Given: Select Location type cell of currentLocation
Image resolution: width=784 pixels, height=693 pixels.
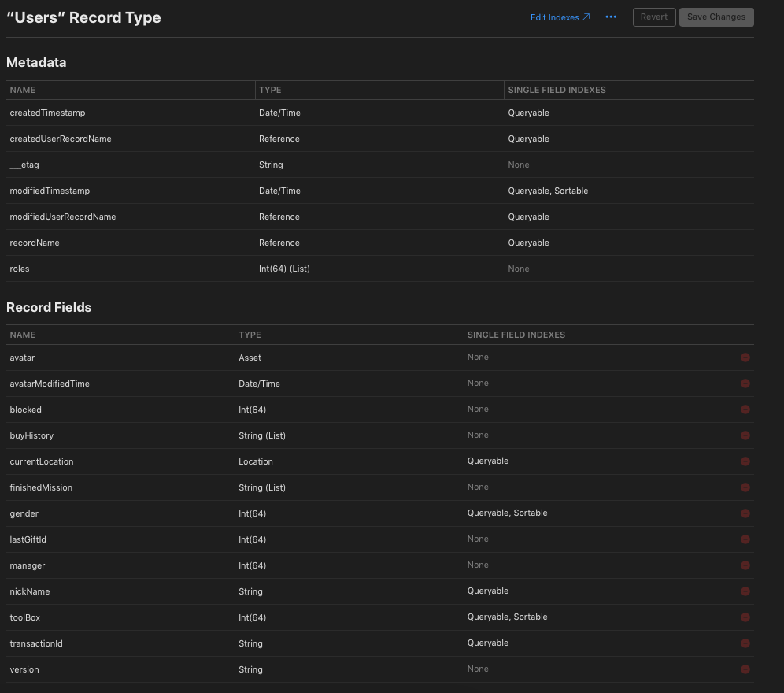Looking at the screenshot, I should coord(256,461).
